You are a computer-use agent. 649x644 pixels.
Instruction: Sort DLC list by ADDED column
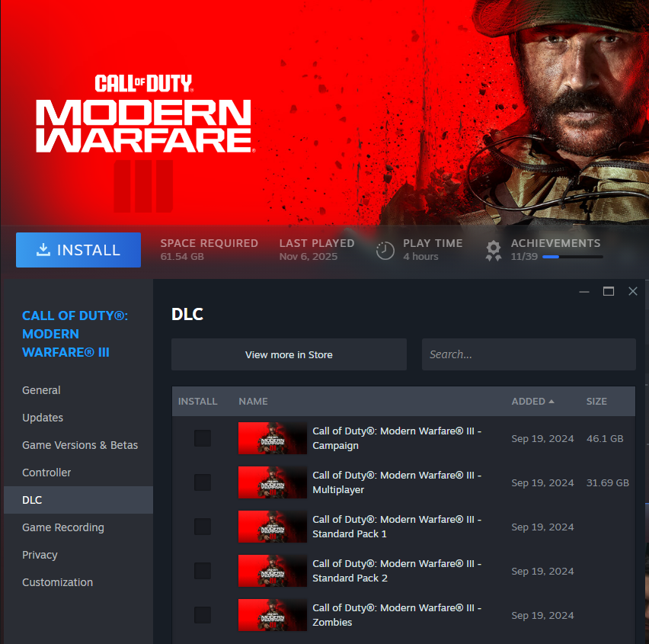click(532, 402)
